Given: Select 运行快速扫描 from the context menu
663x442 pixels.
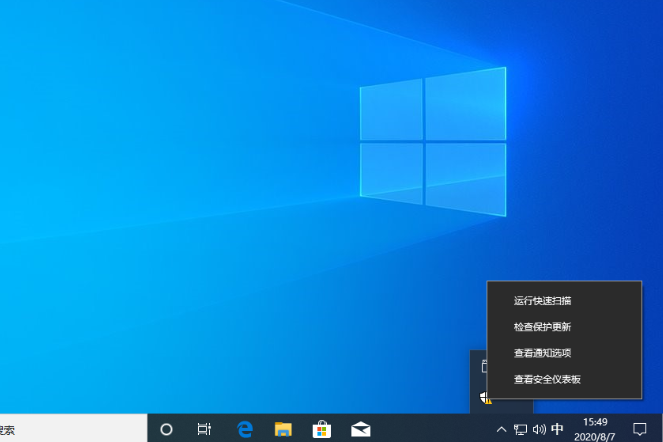Looking at the screenshot, I should coord(543,300).
